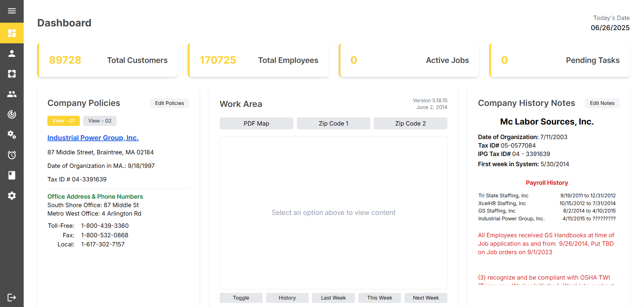Viewport: 644px width, 307px height.
Task: Open the single person icon in sidebar
Action: tap(12, 53)
